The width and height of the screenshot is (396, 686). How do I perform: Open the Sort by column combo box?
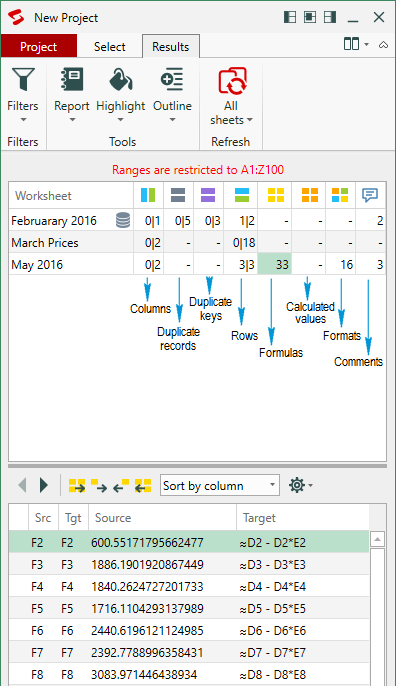[x=220, y=485]
